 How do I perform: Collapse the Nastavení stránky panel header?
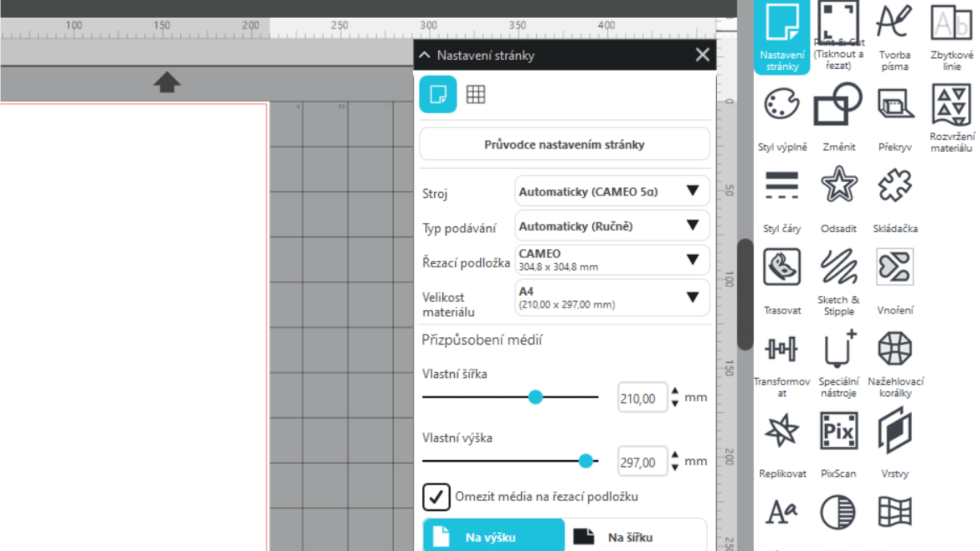coord(425,55)
